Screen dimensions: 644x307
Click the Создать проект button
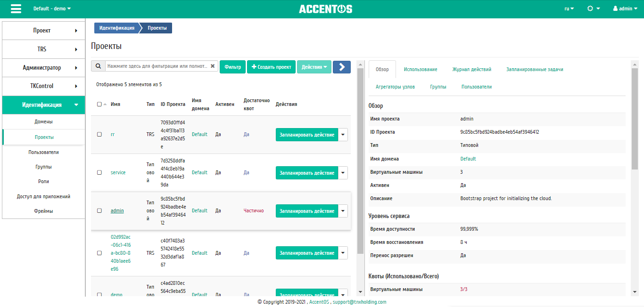[272, 67]
